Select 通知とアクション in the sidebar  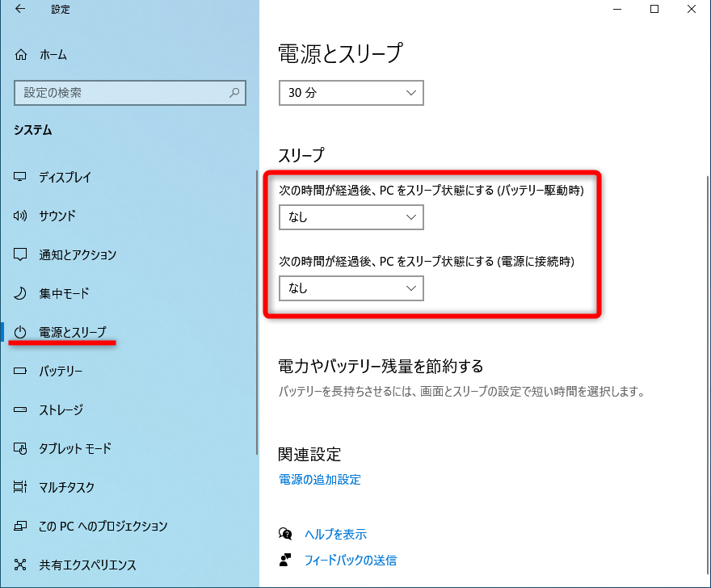tap(78, 254)
